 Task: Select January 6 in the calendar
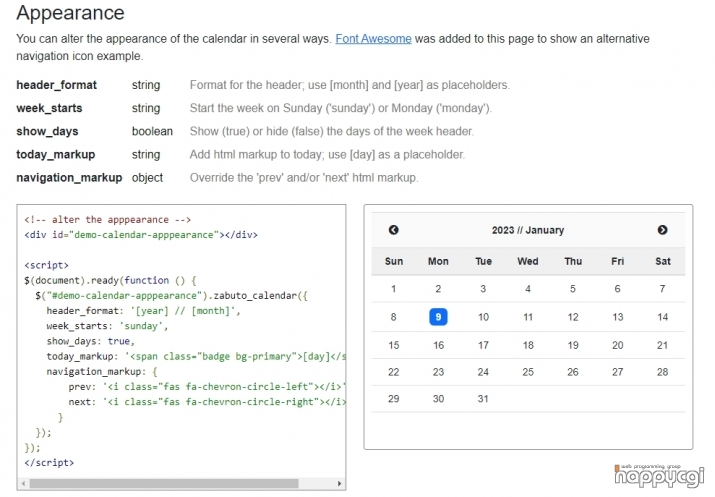(617, 289)
